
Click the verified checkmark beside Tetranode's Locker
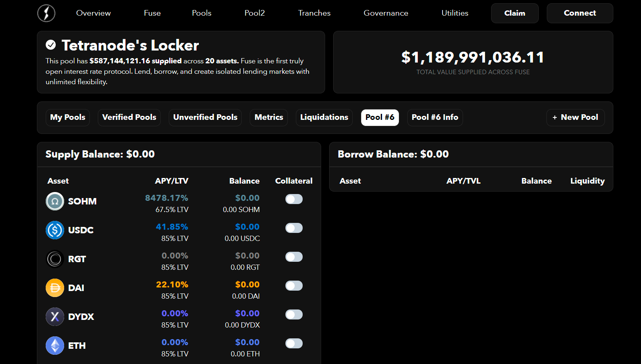click(x=51, y=45)
